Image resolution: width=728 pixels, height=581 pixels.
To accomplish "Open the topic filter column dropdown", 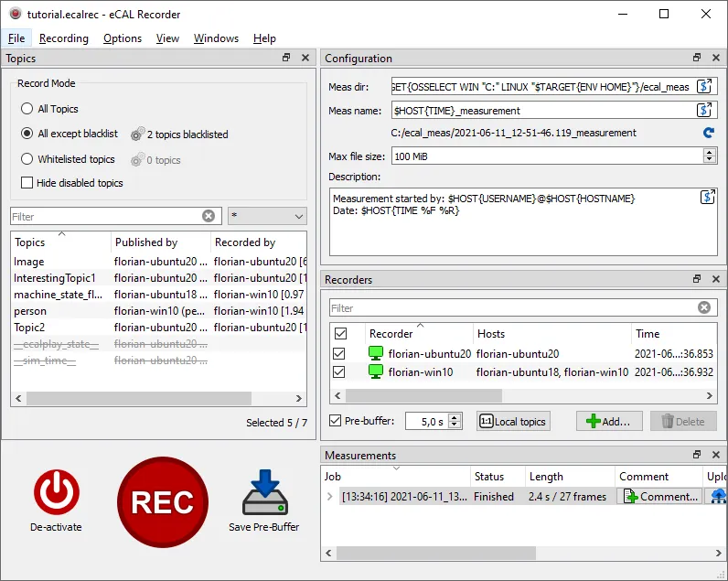I will [x=267, y=216].
